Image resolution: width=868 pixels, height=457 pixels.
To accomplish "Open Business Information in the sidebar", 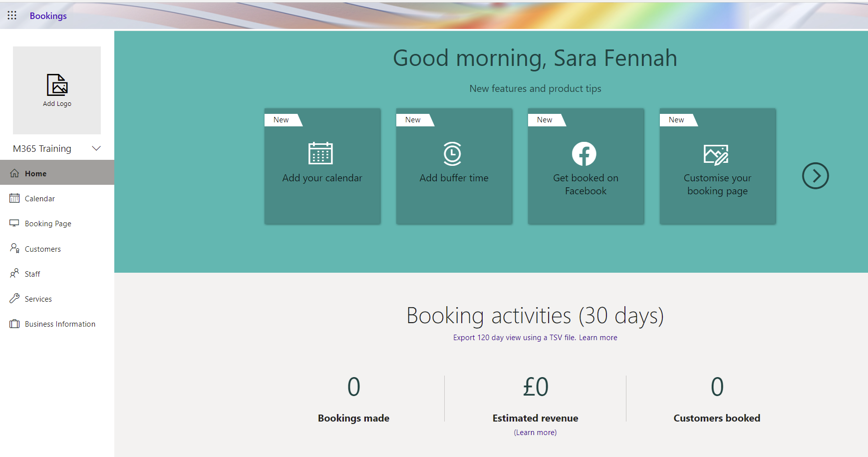I will coord(60,324).
